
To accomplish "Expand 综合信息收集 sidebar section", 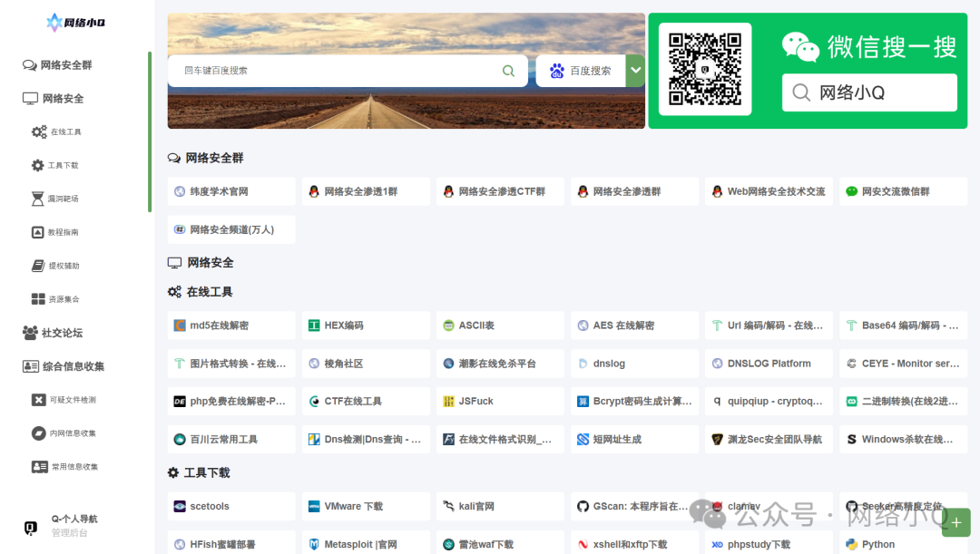I will tap(64, 366).
